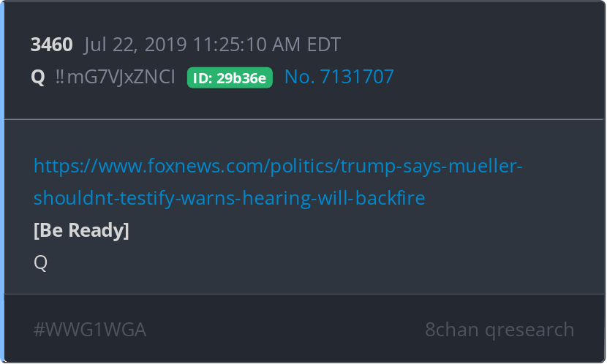This screenshot has height=364, width=607.
Task: Open post No. 7131707 link
Action: (339, 77)
